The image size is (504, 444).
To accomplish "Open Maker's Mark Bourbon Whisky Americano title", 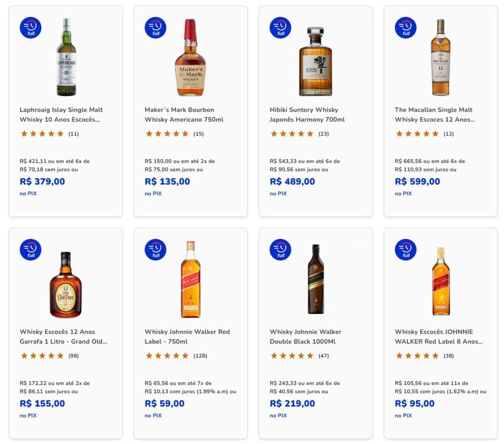I will coord(184,114).
